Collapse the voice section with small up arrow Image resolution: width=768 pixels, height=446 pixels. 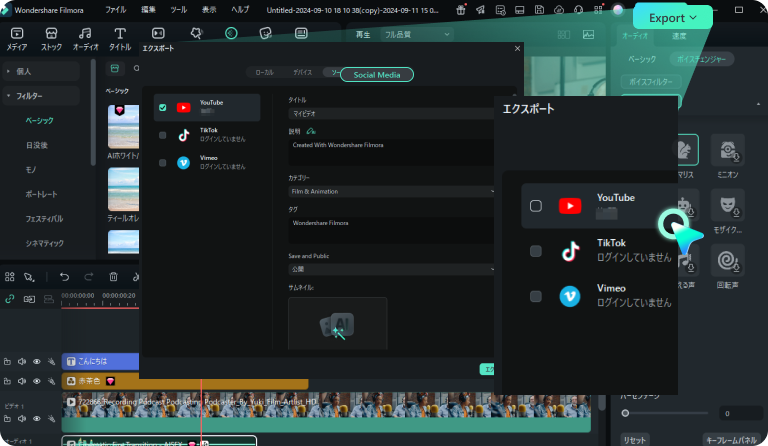click(x=759, y=104)
